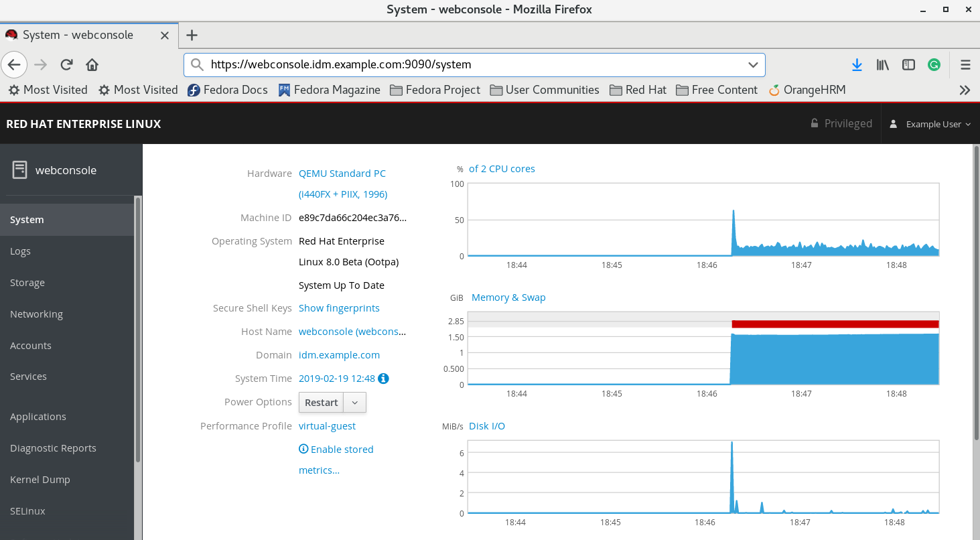Open the Red Hat bookmark folder
This screenshot has height=540, width=980.
[x=638, y=90]
